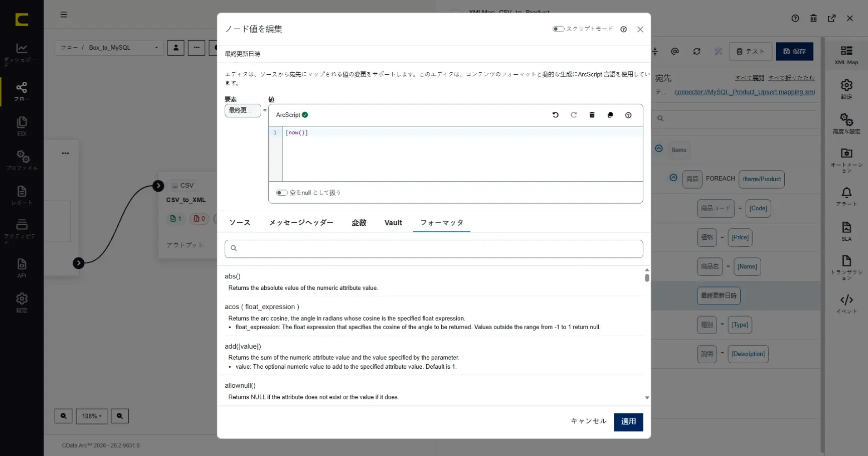Open the Box_to_MySQL flow dropdown
Viewport: 868px width, 456px height.
click(109, 48)
